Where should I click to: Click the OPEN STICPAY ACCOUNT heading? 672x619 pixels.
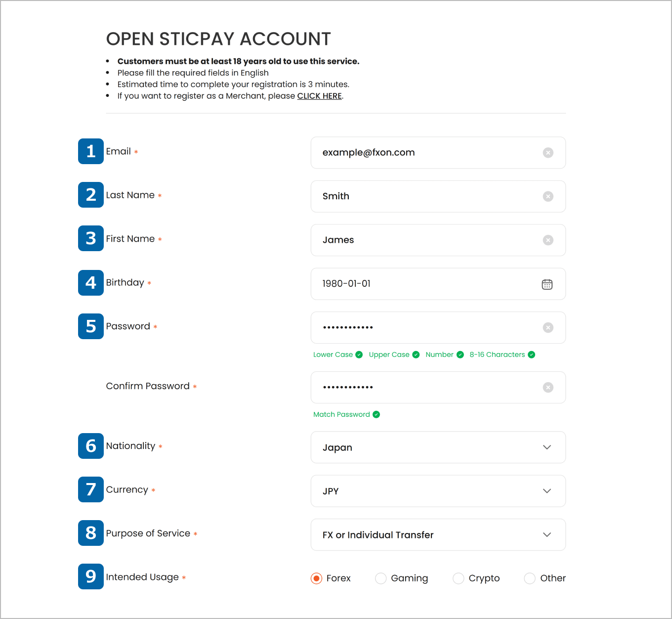218,39
